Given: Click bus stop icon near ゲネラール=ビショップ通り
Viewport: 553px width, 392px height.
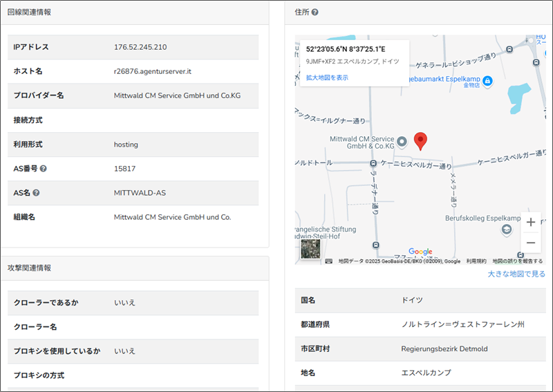Looking at the screenshot, I should tap(509, 49).
